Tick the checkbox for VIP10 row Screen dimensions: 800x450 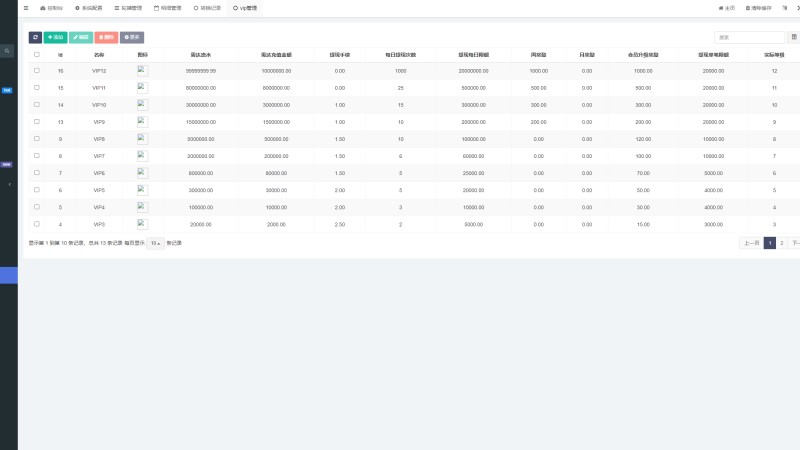(x=37, y=105)
